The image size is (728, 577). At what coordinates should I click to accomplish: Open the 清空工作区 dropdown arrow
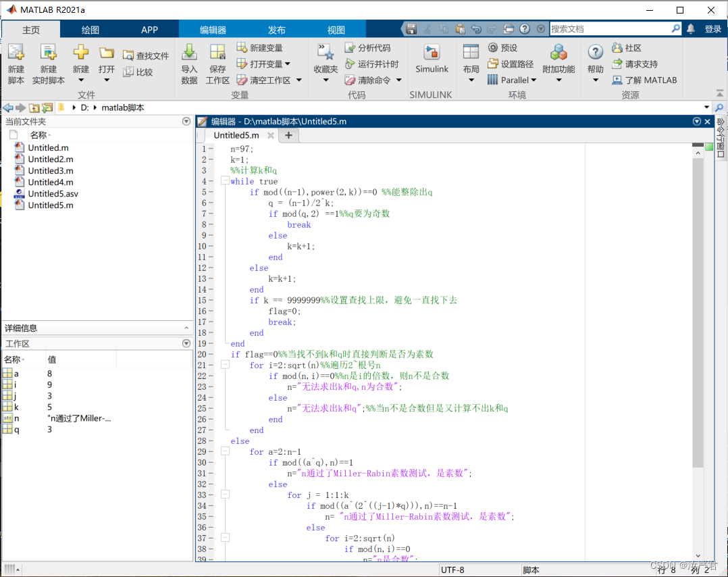298,80
